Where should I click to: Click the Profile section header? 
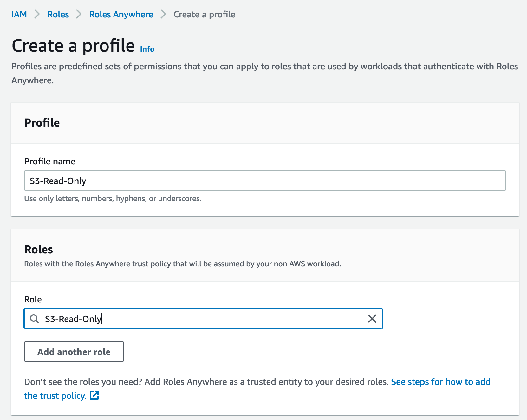point(42,123)
